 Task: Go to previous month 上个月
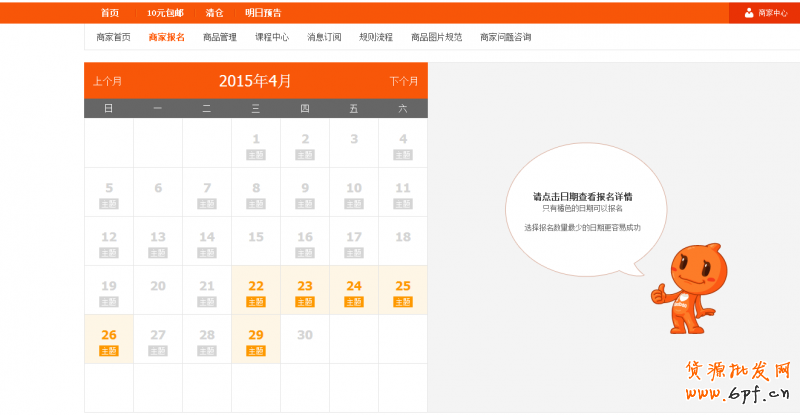(108, 81)
